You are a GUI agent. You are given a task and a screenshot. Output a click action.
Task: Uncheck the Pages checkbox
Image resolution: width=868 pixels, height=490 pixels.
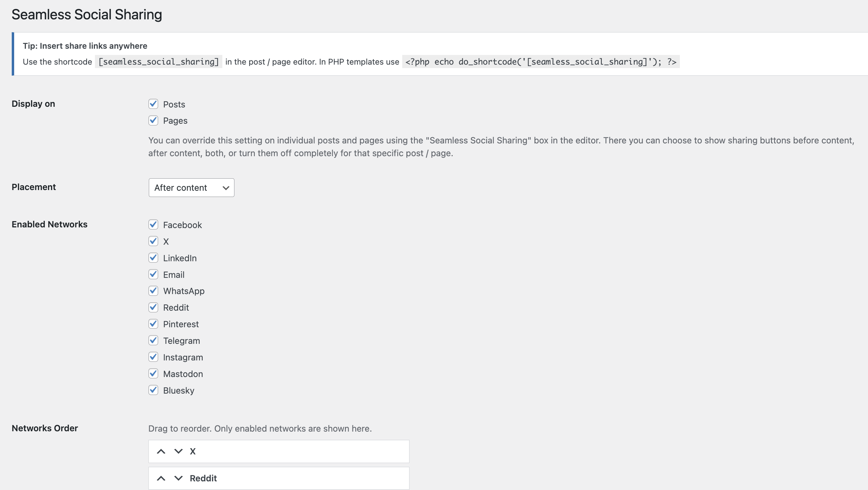(153, 120)
